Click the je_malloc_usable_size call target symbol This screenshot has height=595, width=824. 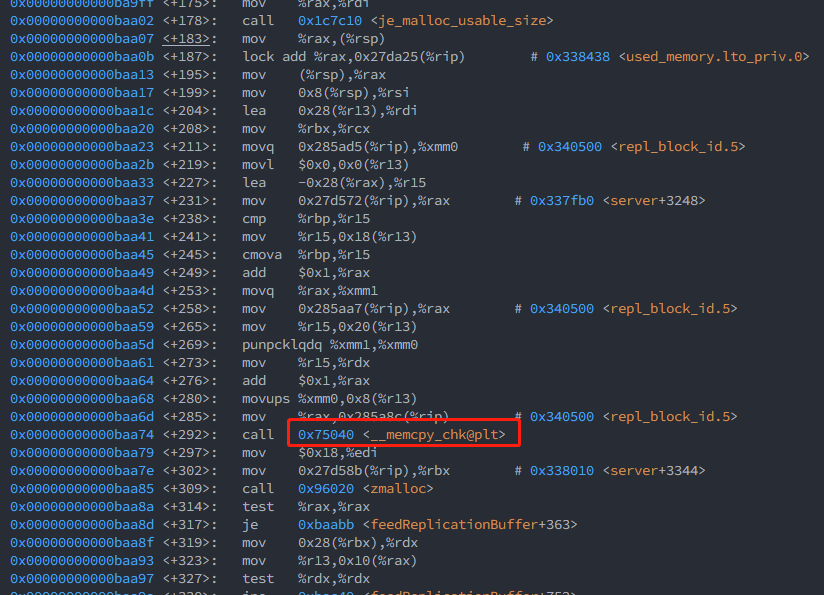tap(468, 19)
